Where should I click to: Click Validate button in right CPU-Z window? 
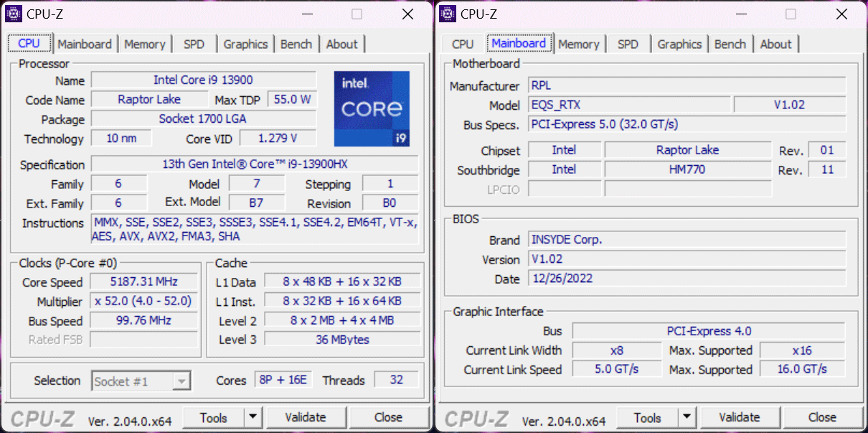740,417
